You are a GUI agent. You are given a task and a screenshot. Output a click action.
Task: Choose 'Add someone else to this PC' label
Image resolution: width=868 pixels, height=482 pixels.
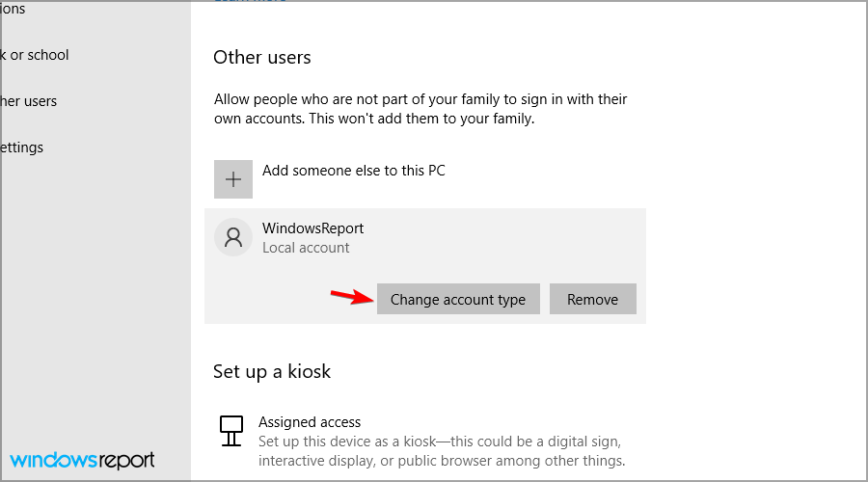pyautogui.click(x=353, y=171)
